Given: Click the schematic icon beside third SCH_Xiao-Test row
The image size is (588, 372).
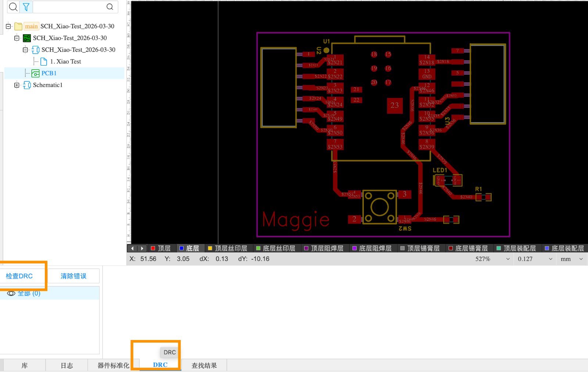Looking at the screenshot, I should point(36,50).
